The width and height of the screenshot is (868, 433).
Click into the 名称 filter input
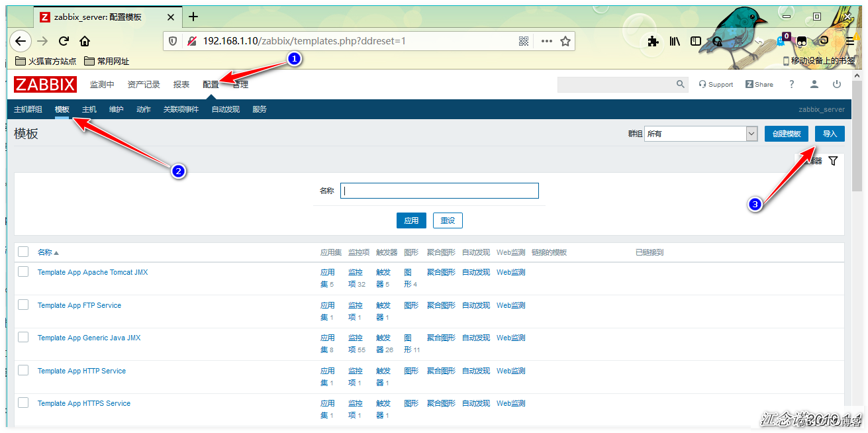[x=440, y=191]
